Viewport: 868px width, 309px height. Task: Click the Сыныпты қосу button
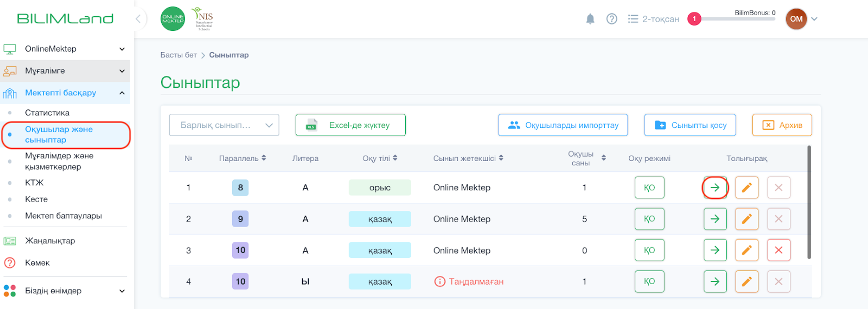click(690, 125)
